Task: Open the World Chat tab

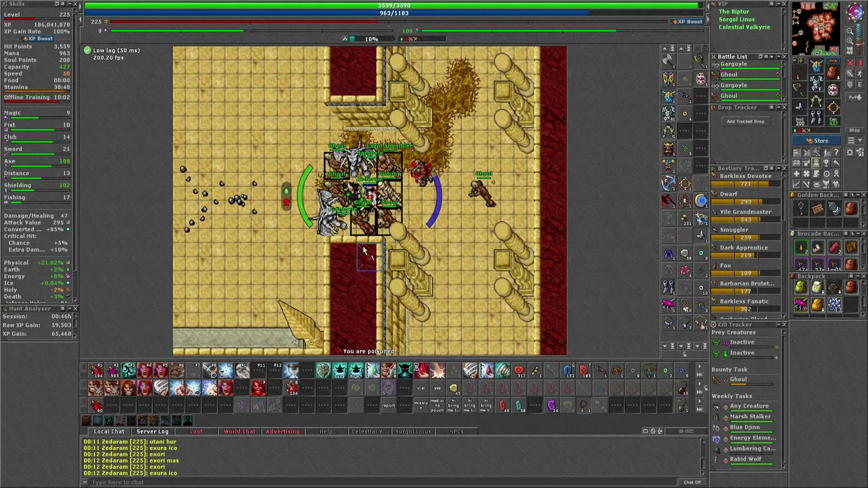Action: 239,431
